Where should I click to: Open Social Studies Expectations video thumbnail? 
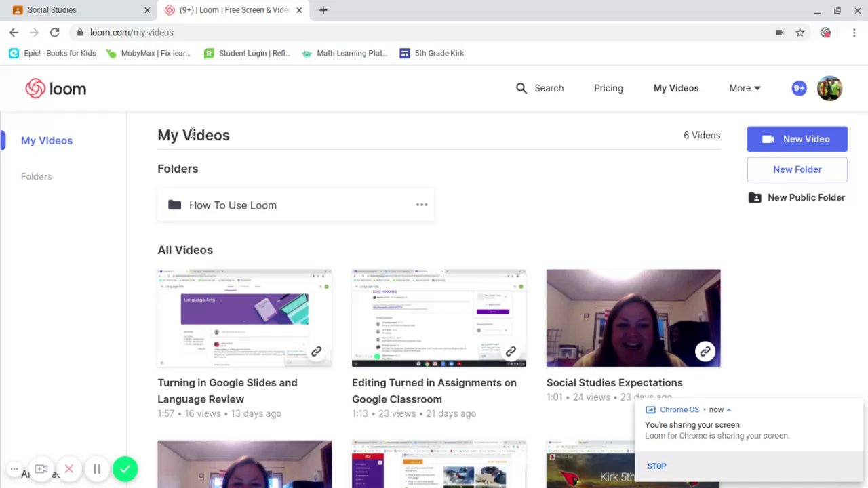[x=633, y=318]
